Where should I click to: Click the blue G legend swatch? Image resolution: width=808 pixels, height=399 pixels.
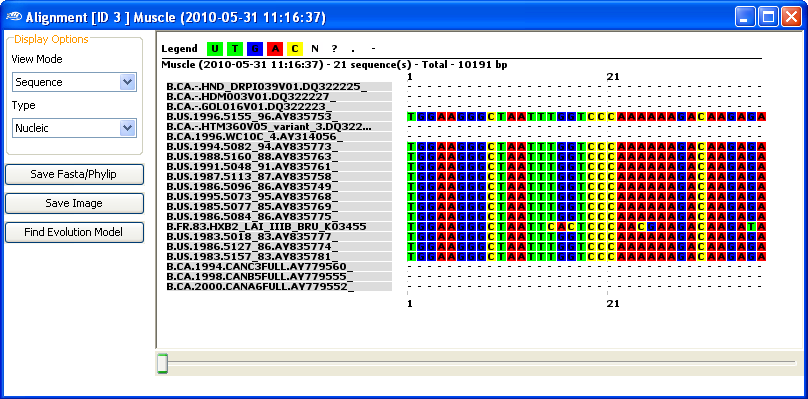[255, 49]
